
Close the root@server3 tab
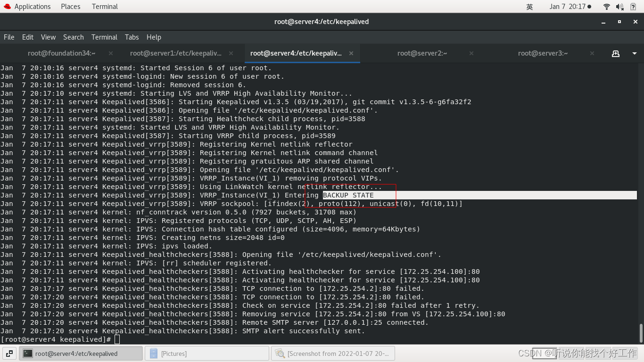click(593, 53)
